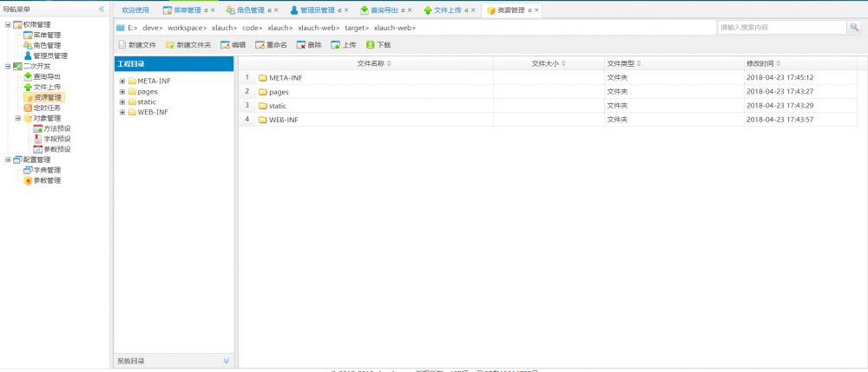Select the WEB-INF row in the file table

point(548,120)
